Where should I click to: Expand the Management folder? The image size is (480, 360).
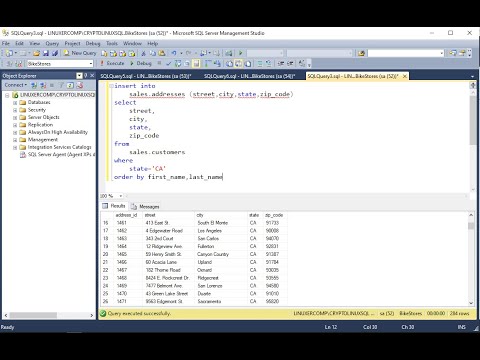click(x=15, y=140)
